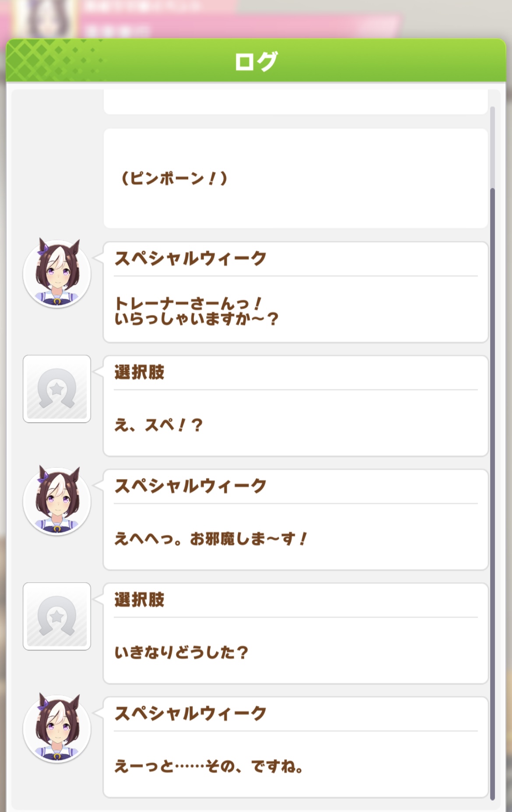The height and width of the screenshot is (812, 512).
Task: Click the second "スペシャルウィーク" speaker name
Action: 190,486
